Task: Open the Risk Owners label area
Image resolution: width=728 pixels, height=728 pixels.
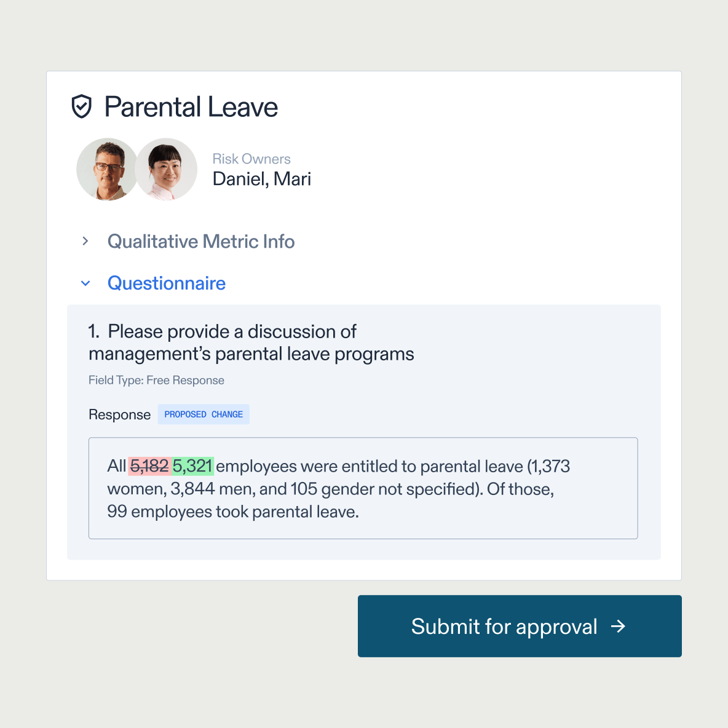Action: point(251,159)
